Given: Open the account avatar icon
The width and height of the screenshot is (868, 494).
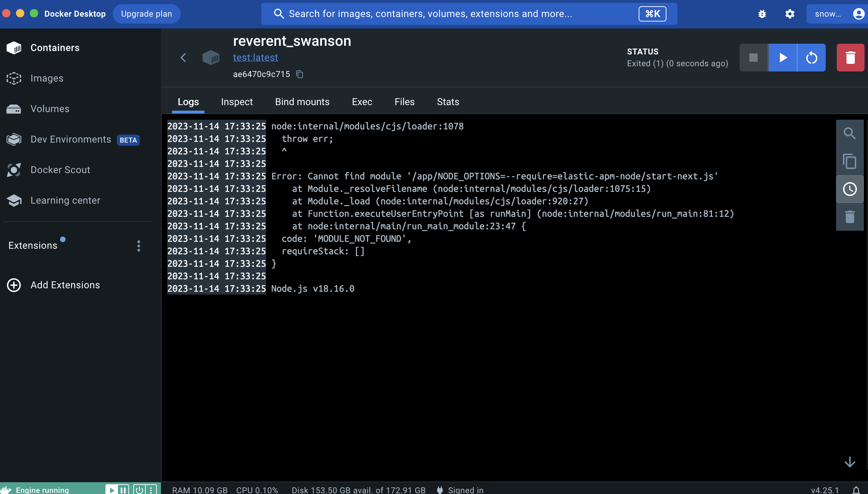Looking at the screenshot, I should click(859, 14).
